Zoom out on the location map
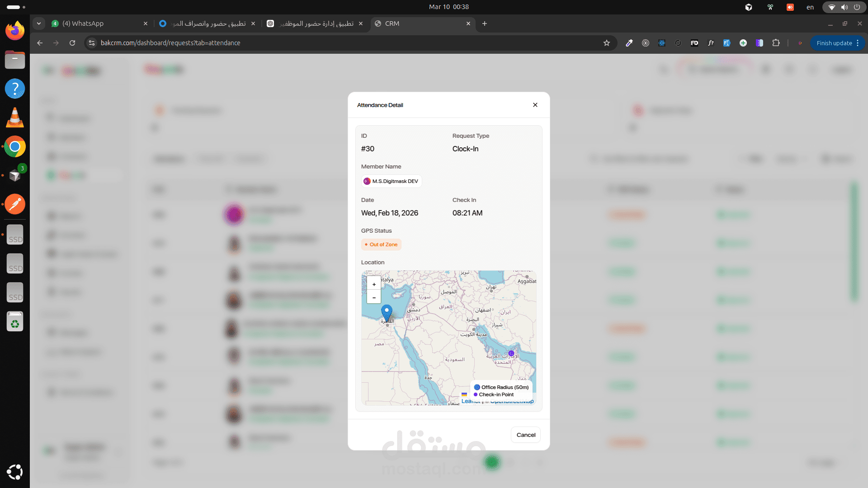 click(x=374, y=297)
